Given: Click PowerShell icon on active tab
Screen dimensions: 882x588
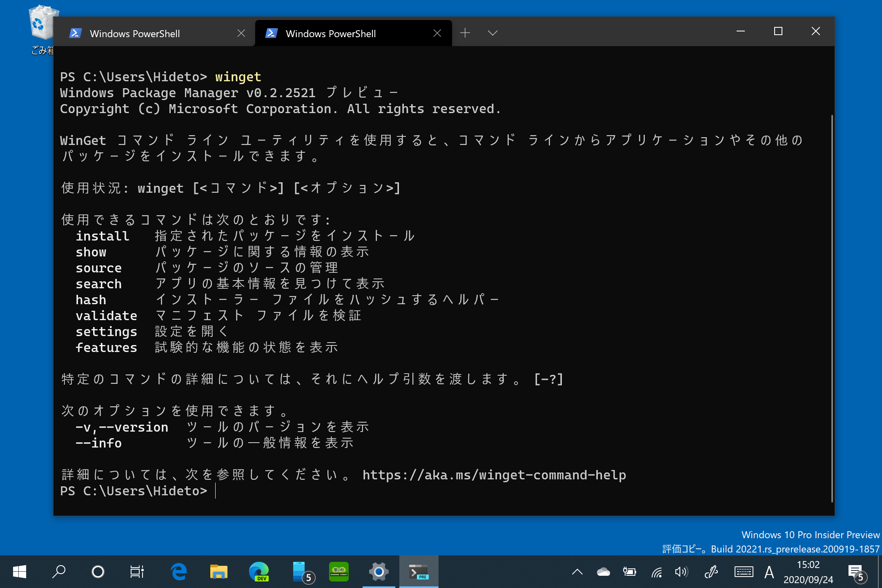Looking at the screenshot, I should [272, 33].
